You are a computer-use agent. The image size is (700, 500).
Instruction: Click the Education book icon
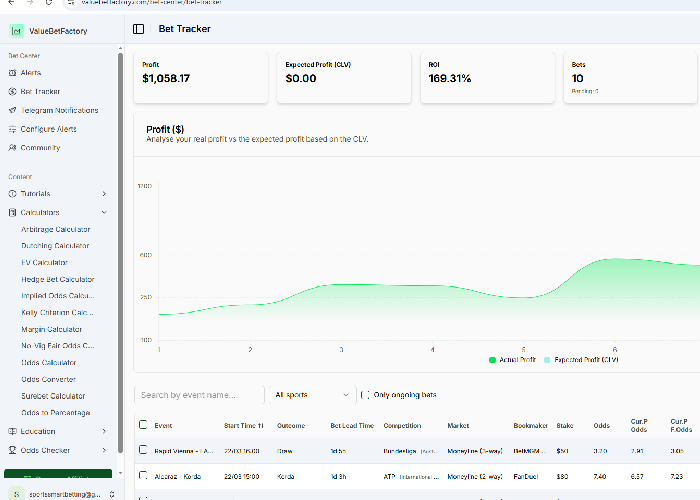point(12,431)
